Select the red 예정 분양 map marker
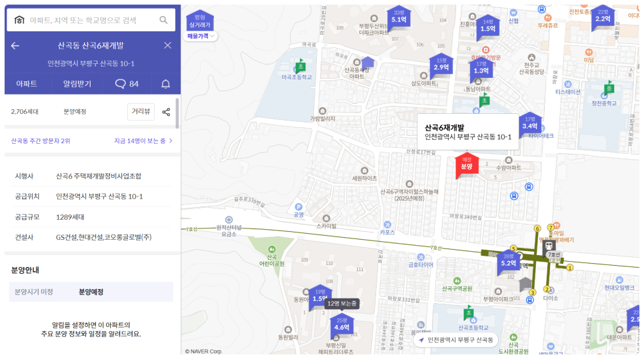The image size is (644, 359). [x=465, y=165]
